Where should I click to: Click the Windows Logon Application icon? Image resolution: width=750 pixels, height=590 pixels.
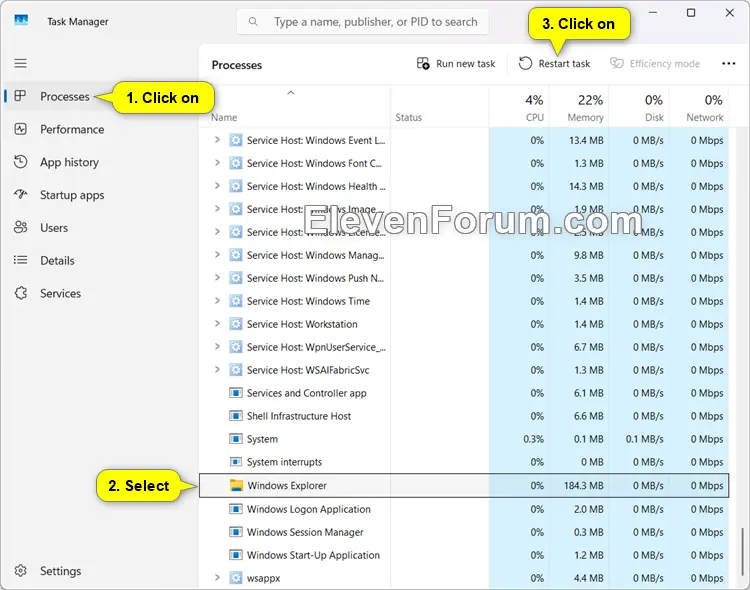(x=235, y=509)
